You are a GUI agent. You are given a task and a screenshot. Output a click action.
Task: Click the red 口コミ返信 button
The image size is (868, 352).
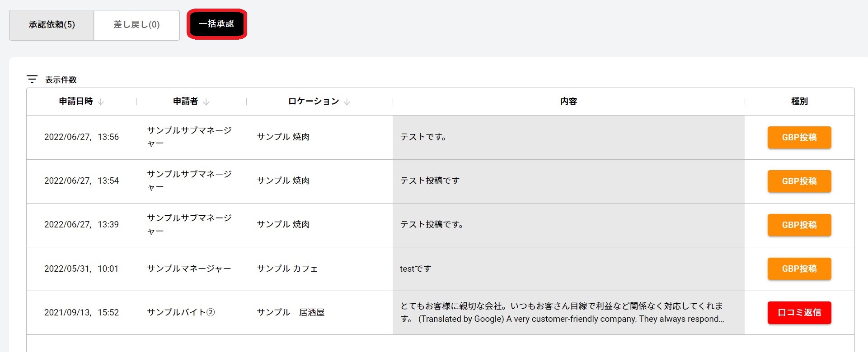(x=799, y=313)
